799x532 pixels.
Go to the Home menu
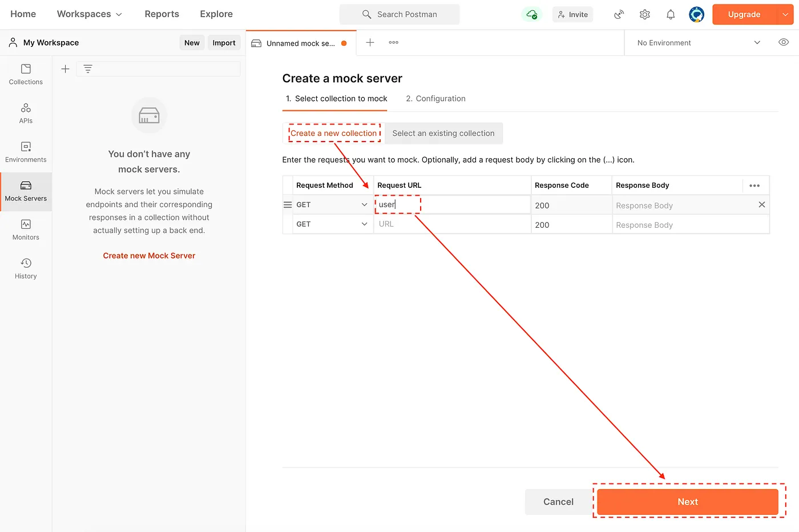[23, 14]
